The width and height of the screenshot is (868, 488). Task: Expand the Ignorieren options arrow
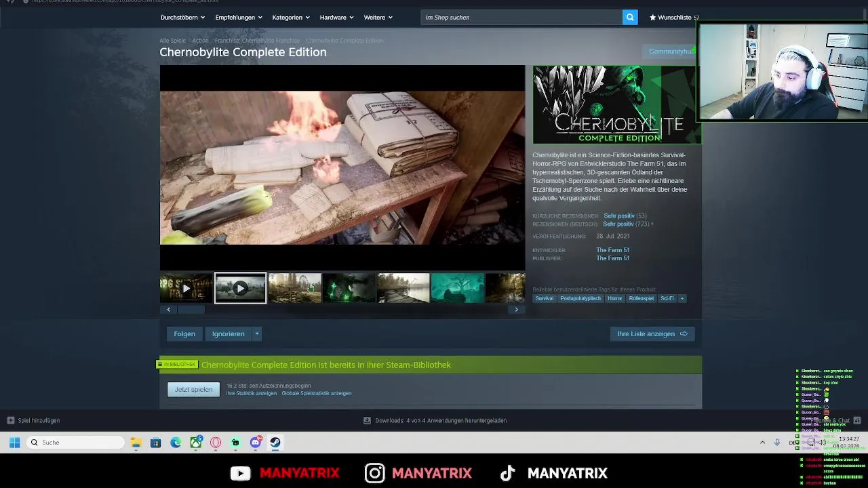coord(256,333)
